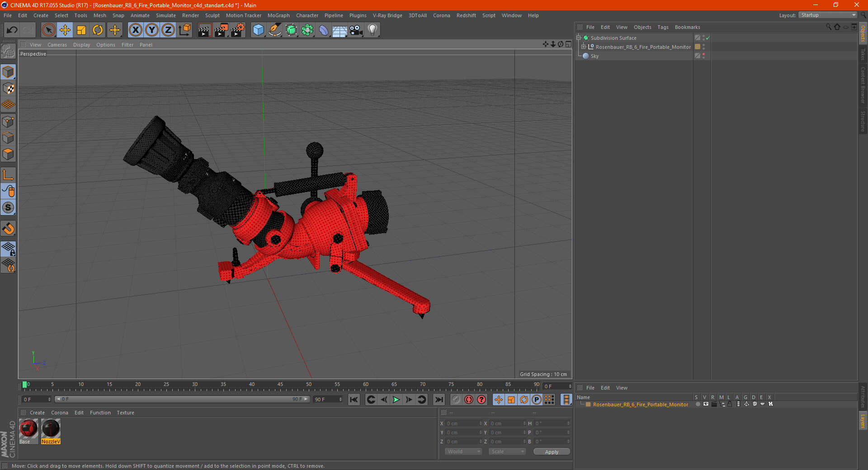Toggle Z axis lock
Viewport: 868px width, 470px height.
168,30
